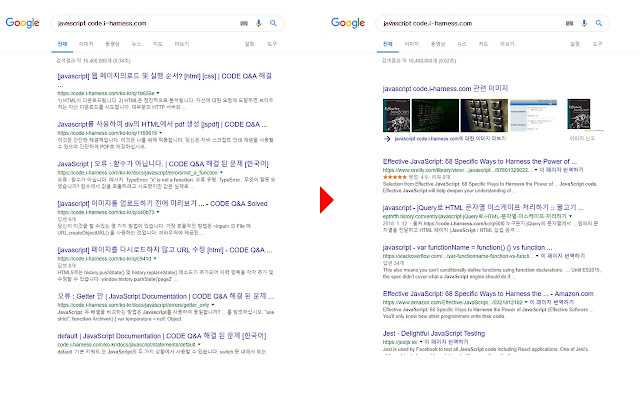This screenshot has height=400, width=640.
Task: Open the Amazon.com 'Effective JavaScript' result
Action: 488,294
